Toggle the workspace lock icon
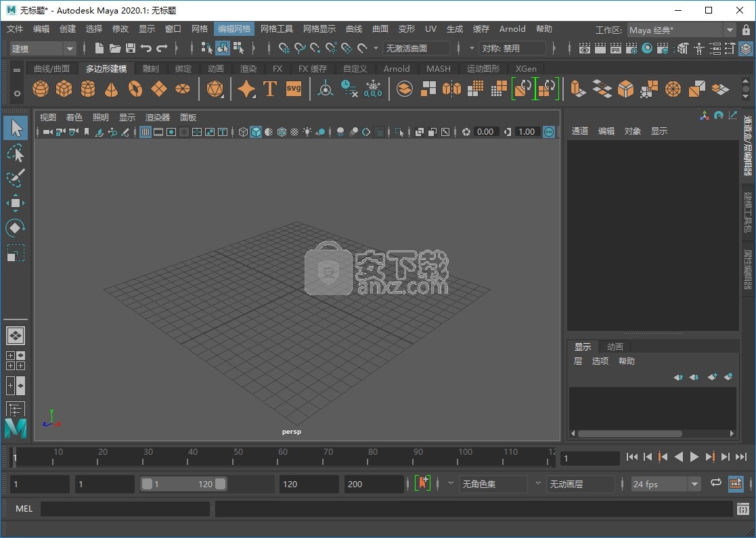This screenshot has width=756, height=538. coord(746,30)
